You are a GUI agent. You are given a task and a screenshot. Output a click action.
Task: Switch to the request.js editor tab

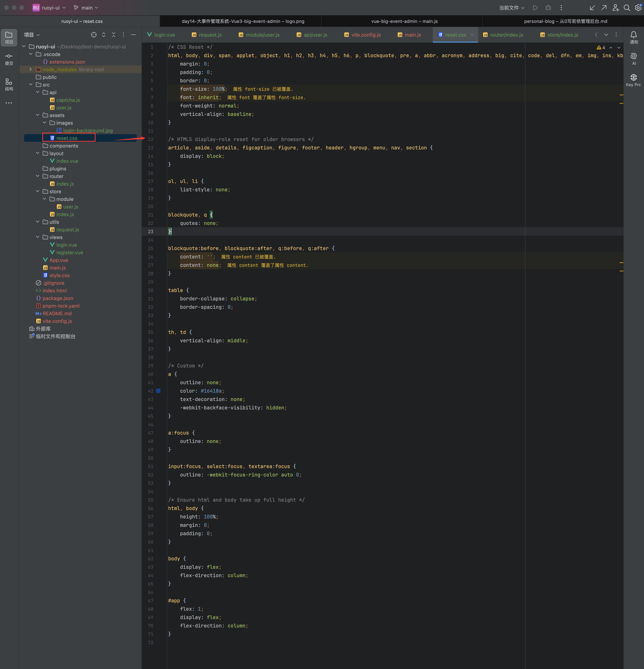pyautogui.click(x=207, y=35)
